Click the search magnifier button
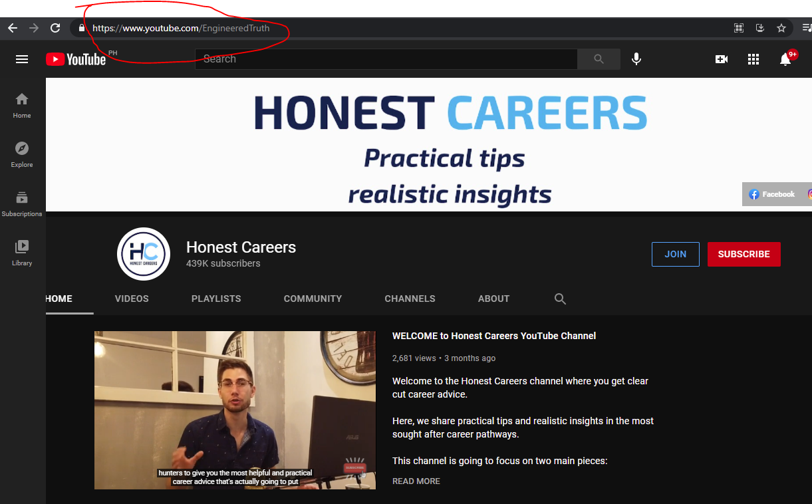 (599, 59)
